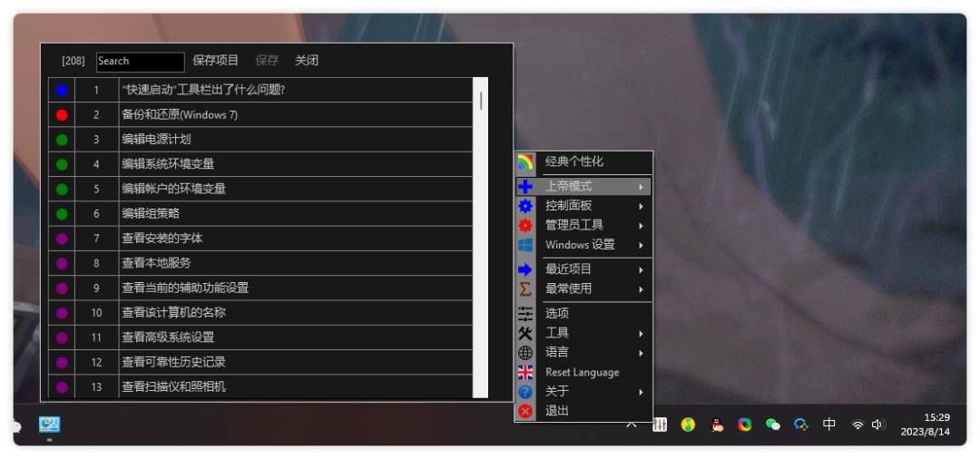Screen dimensions: 980x459
Task: Click the blue dot in row 1
Action: coord(62,90)
